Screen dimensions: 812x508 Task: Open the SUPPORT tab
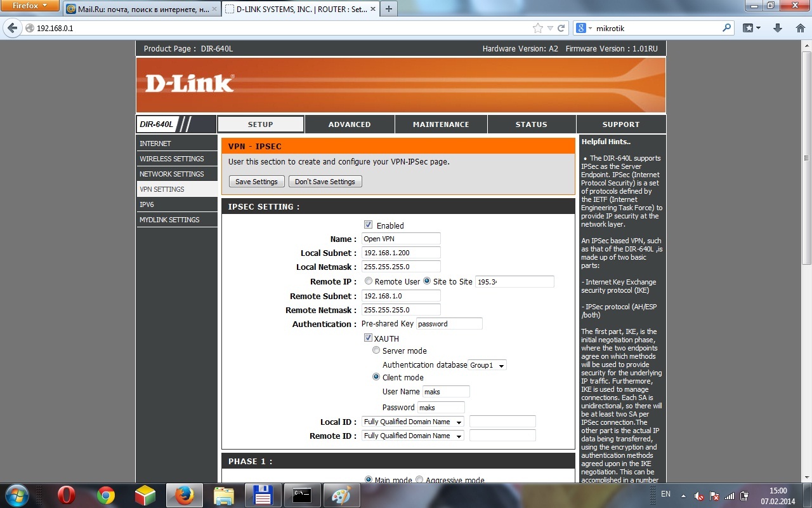click(x=621, y=124)
